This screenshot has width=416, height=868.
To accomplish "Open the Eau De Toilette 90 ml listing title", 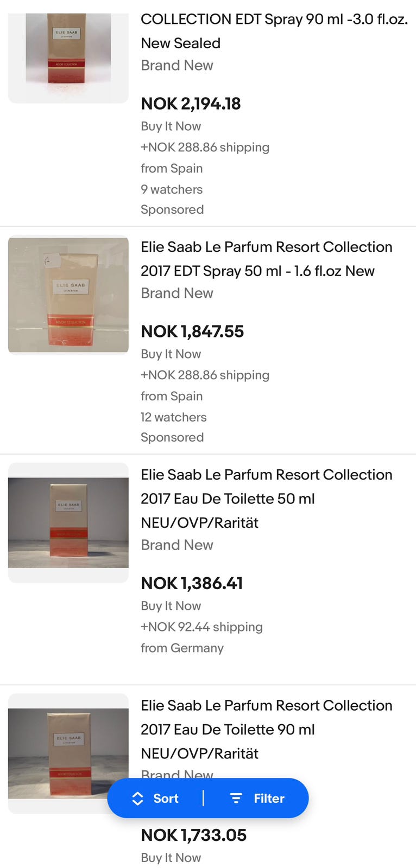I will (x=266, y=729).
